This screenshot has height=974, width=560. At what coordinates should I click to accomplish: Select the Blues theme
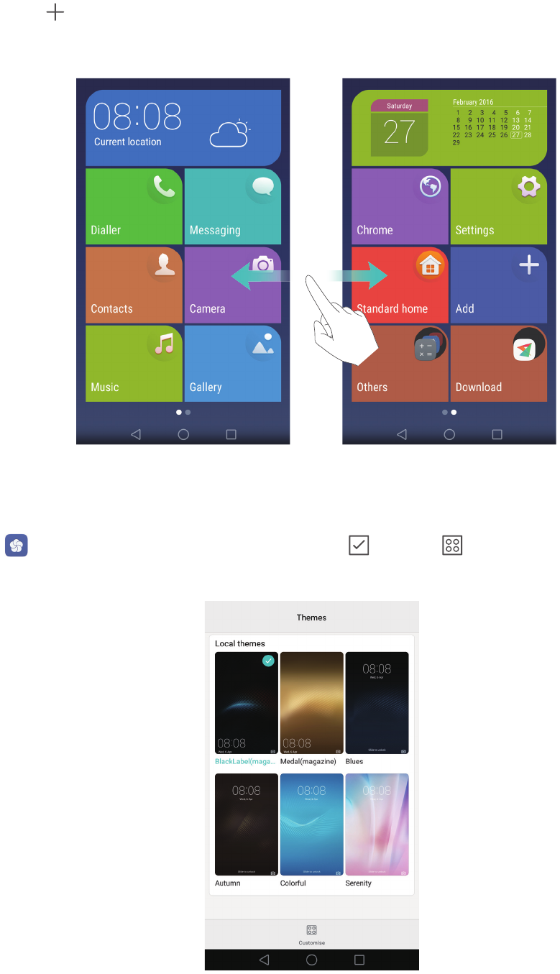(x=377, y=702)
